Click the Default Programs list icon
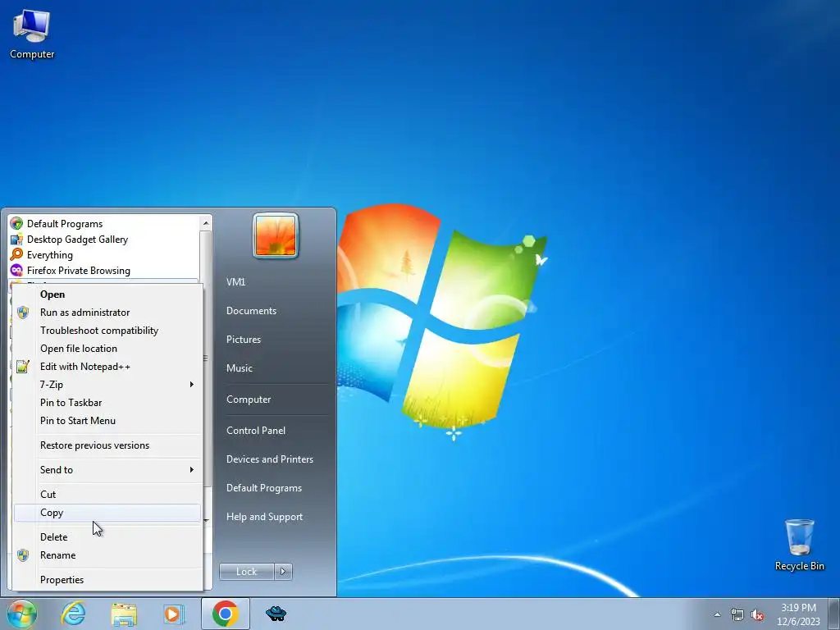Viewport: 840px width, 630px height. pyautogui.click(x=16, y=223)
